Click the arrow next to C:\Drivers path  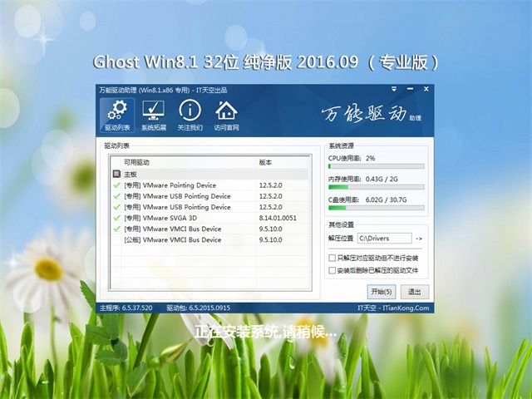[x=418, y=239]
